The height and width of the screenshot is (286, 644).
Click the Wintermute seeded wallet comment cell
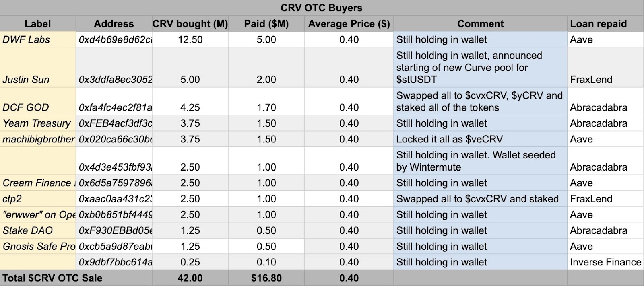click(x=481, y=161)
